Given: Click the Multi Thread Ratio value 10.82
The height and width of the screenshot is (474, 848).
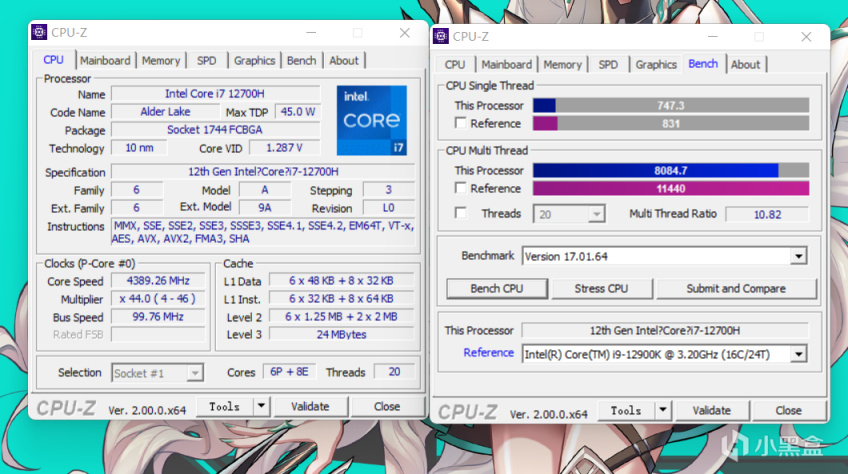Looking at the screenshot, I should pos(767,214).
